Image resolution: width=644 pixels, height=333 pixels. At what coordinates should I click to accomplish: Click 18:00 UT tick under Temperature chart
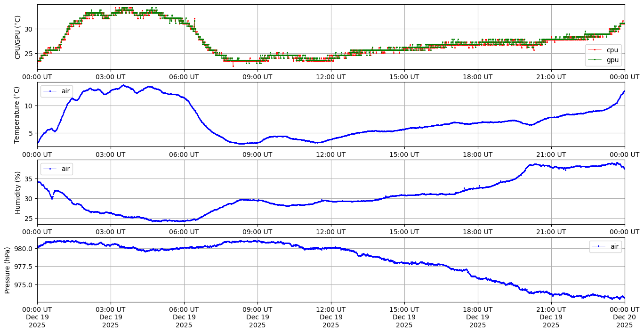(x=477, y=154)
